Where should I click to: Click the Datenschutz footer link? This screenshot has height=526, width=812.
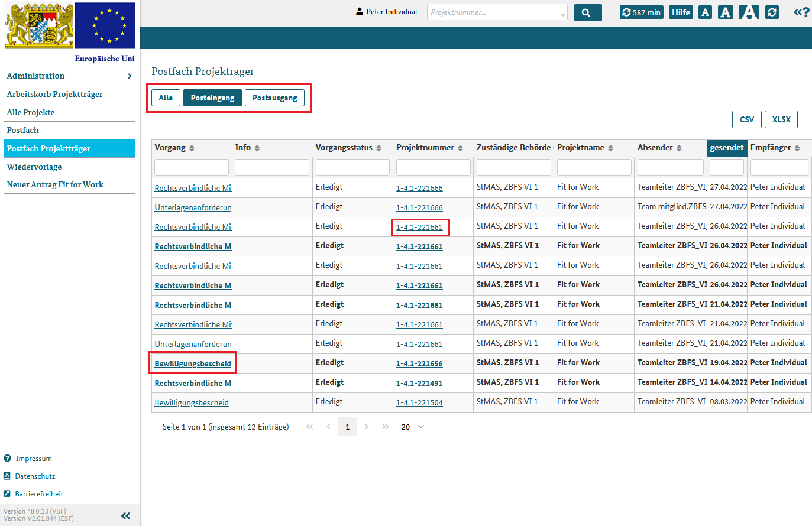pyautogui.click(x=35, y=476)
